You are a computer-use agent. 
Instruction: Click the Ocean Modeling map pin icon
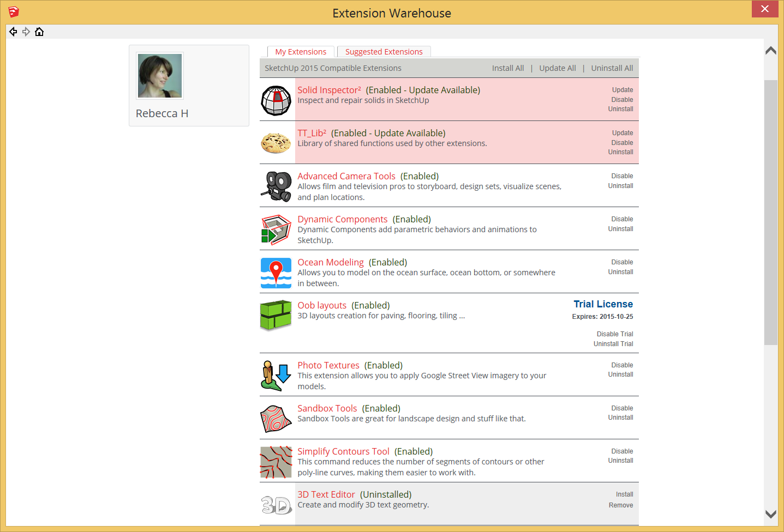click(276, 273)
